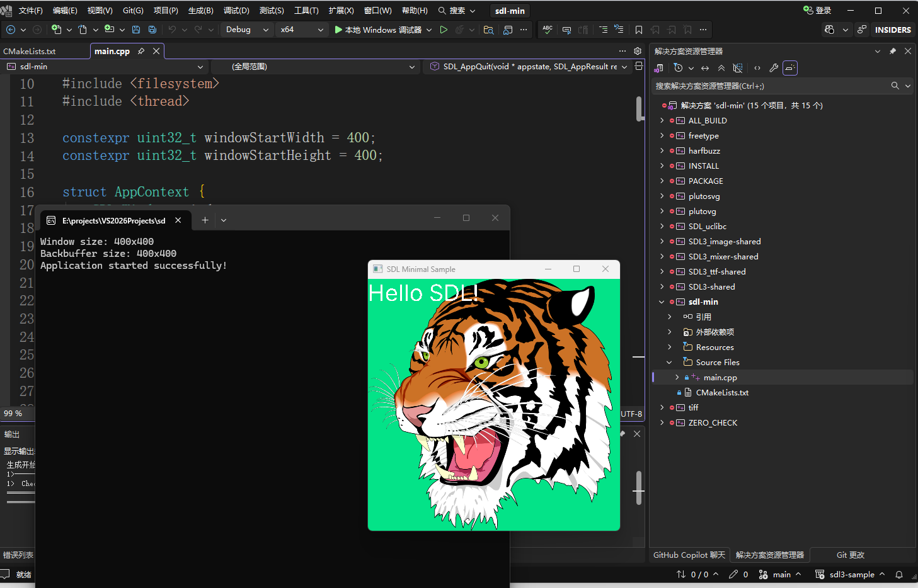The image size is (918, 588).
Task: Open the Debug configuration dropdown
Action: (x=248, y=30)
